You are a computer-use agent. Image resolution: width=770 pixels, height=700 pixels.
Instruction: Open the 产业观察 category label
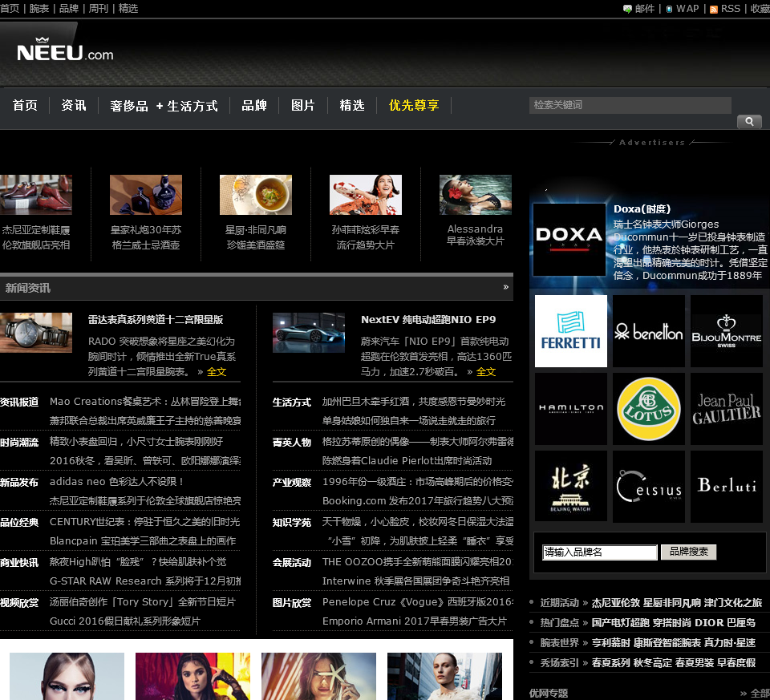(292, 483)
